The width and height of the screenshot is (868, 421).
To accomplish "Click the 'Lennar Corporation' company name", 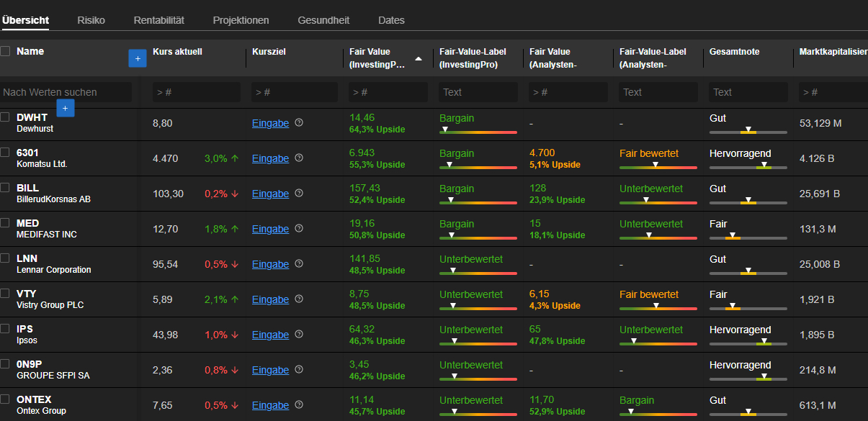I will click(54, 270).
